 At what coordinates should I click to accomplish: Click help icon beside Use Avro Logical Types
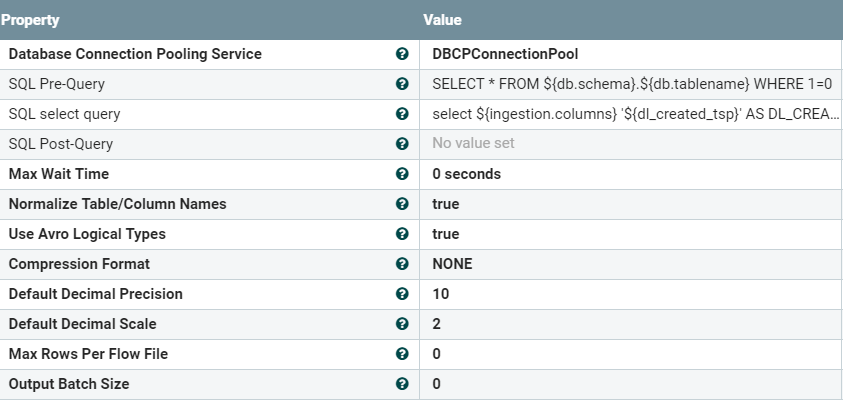coord(402,234)
